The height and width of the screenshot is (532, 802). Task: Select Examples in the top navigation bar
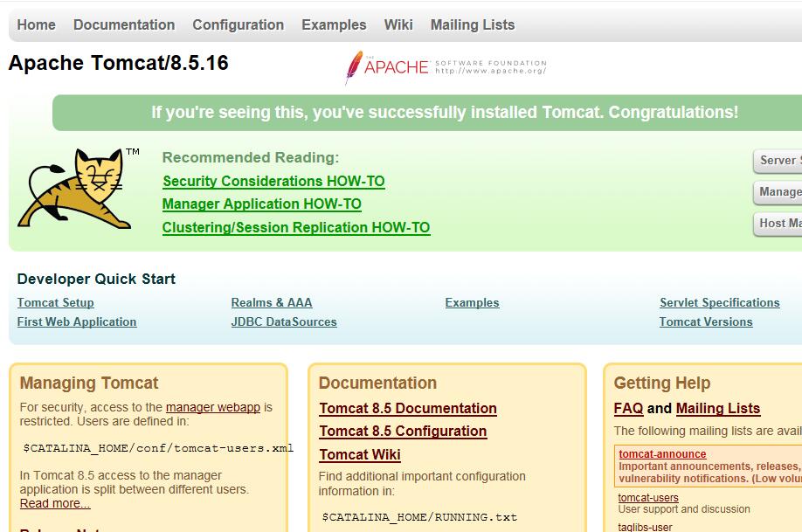click(x=334, y=24)
